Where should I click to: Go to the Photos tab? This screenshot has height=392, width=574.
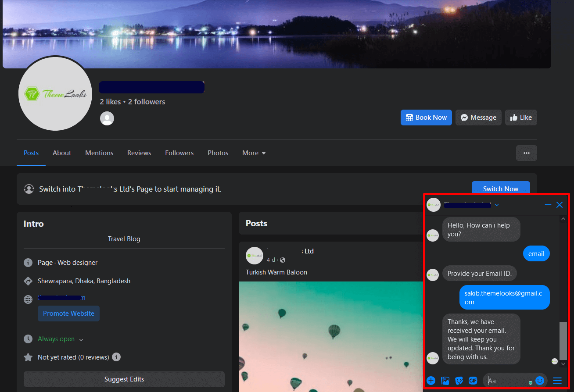[x=218, y=153]
